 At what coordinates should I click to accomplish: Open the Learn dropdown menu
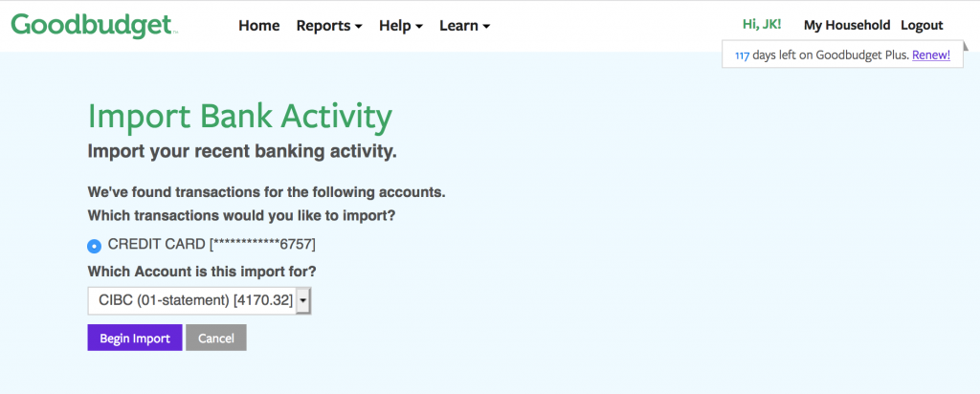point(464,26)
